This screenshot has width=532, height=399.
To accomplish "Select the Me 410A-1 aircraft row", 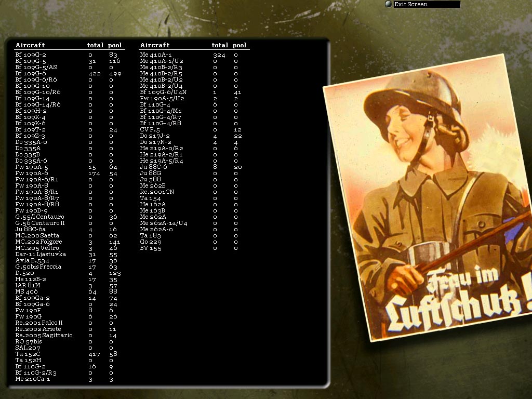I will (x=194, y=55).
